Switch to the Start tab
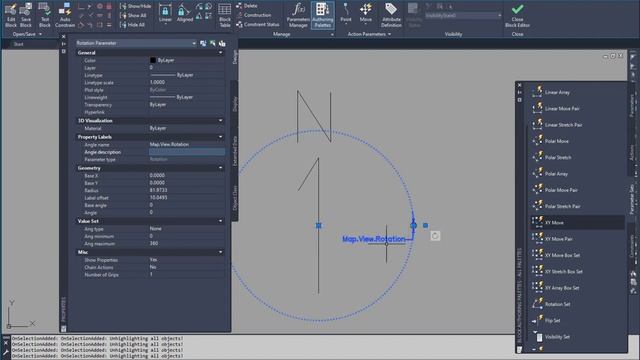Image resolution: width=640 pixels, height=360 pixels. pos(19,44)
